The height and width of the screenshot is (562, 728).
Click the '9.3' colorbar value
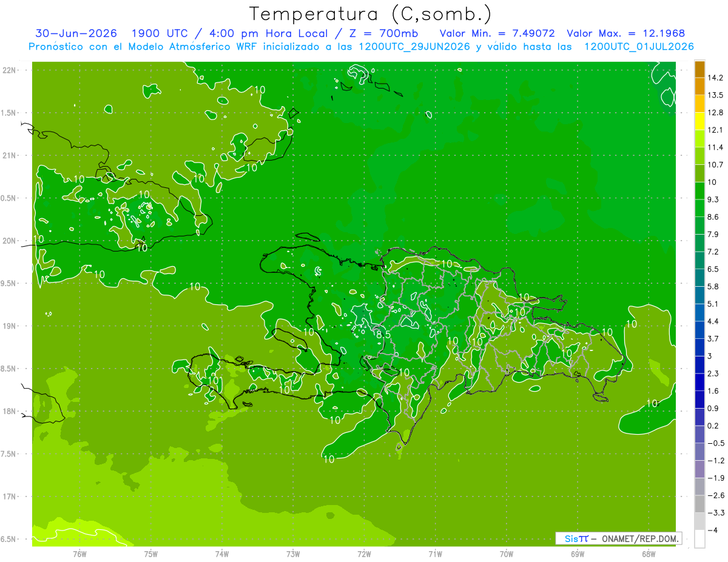coord(713,199)
